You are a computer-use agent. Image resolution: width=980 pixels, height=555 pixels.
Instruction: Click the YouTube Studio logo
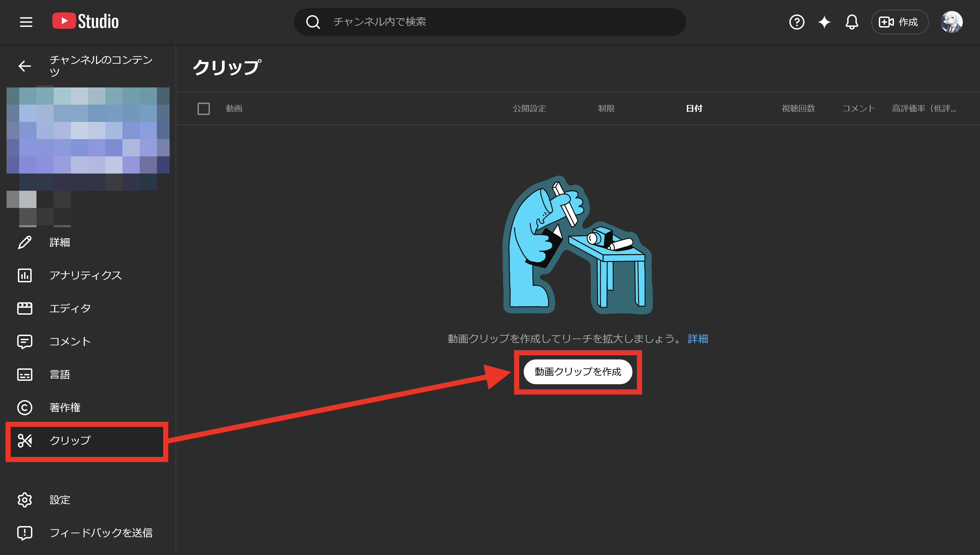[x=85, y=21]
